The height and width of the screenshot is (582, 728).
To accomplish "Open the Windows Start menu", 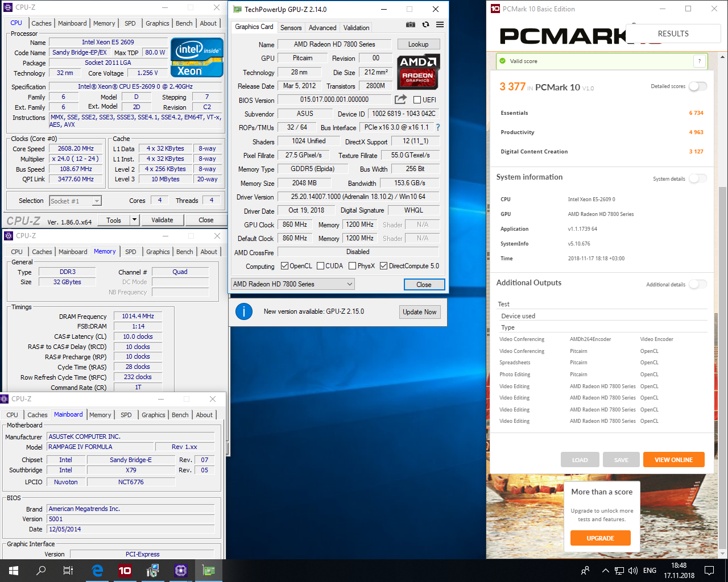I will pyautogui.click(x=14, y=571).
